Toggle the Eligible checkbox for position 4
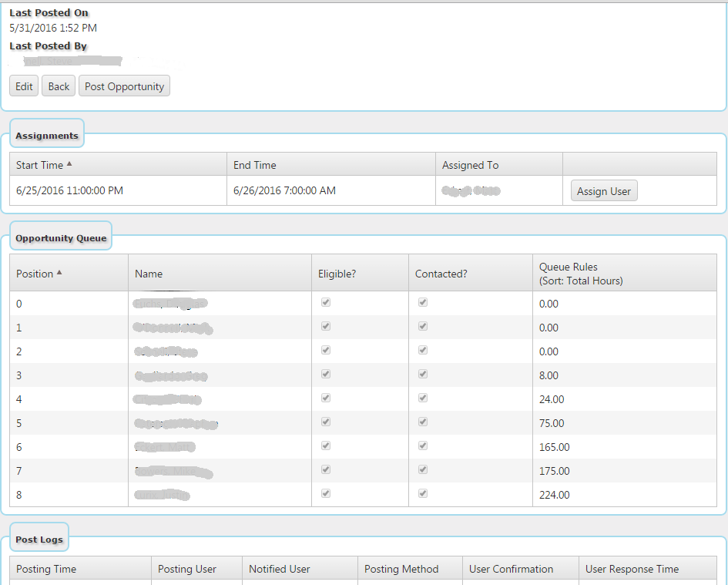The height and width of the screenshot is (585, 728). [x=326, y=398]
